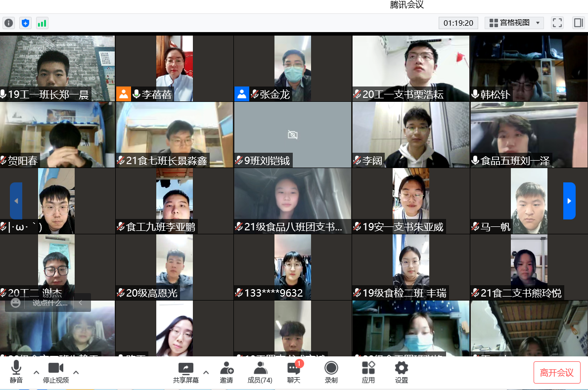Image resolution: width=588 pixels, height=390 pixels.
Task: Open the 应用 apps panel
Action: click(368, 372)
